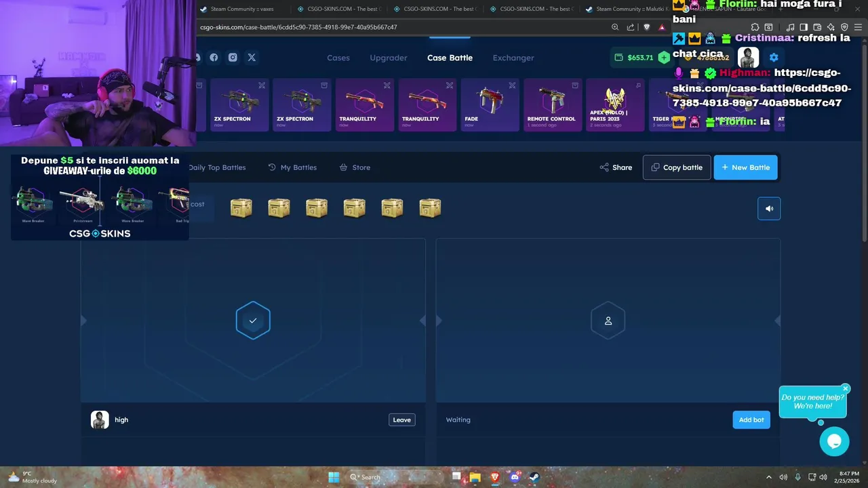Open Task View from the taskbar
This screenshot has width=868, height=488.
tap(456, 477)
